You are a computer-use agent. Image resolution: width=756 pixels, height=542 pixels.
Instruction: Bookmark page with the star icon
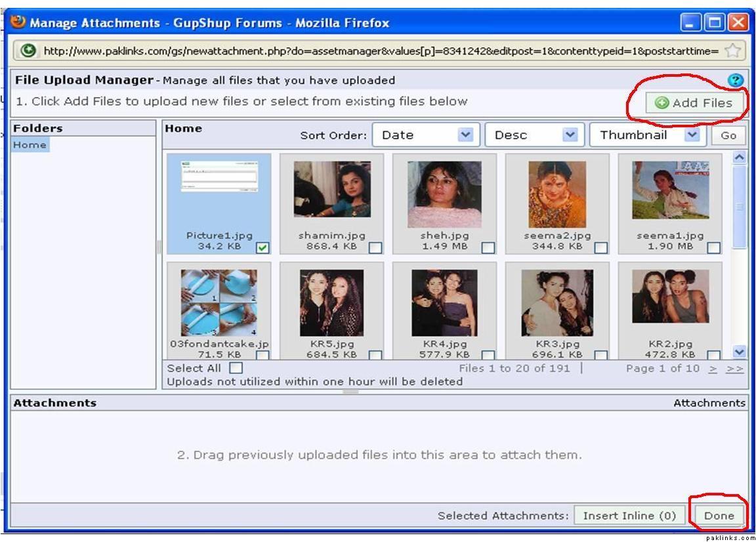point(733,51)
